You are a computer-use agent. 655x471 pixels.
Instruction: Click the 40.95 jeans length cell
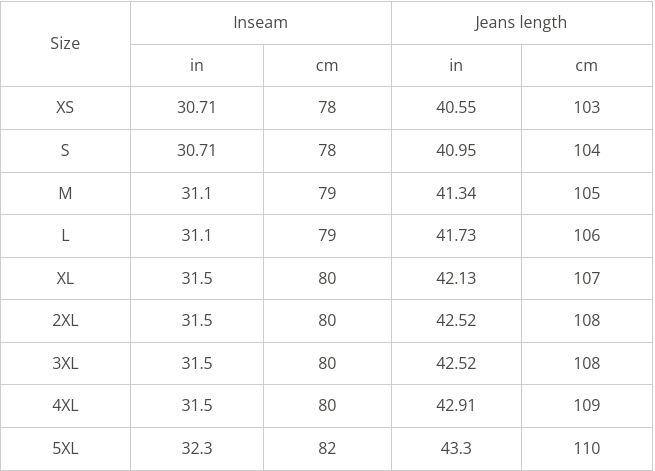pyautogui.click(x=456, y=150)
